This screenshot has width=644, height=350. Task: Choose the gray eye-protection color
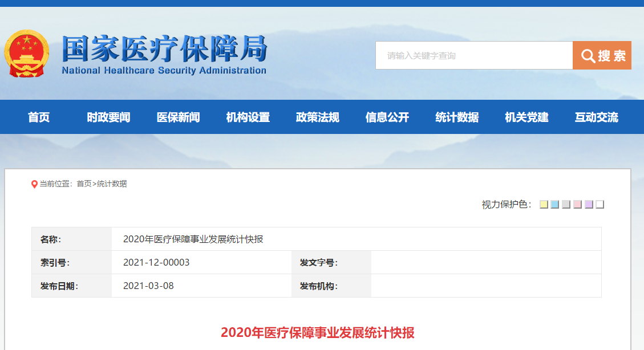coord(566,204)
